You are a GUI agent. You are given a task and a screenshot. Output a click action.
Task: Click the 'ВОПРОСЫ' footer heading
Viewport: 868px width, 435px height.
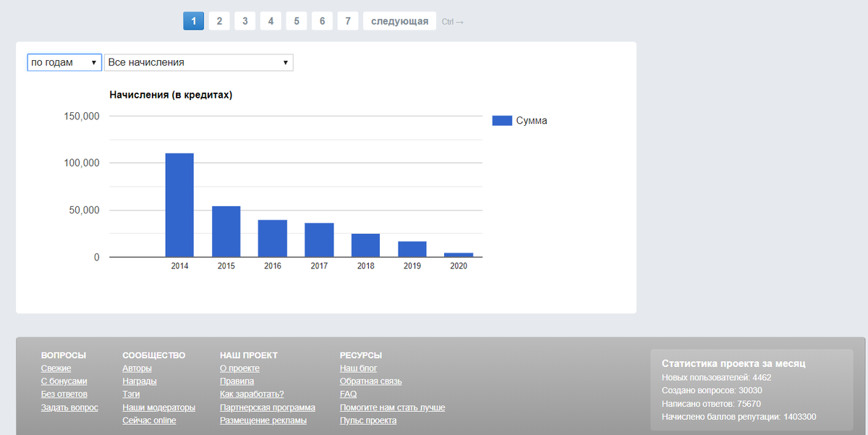tap(64, 355)
